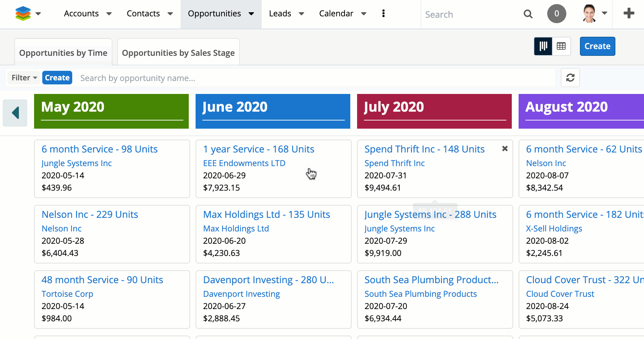Open the Opportunities by Sales Stage tab
Viewport: 644px width, 339px height.
[178, 53]
